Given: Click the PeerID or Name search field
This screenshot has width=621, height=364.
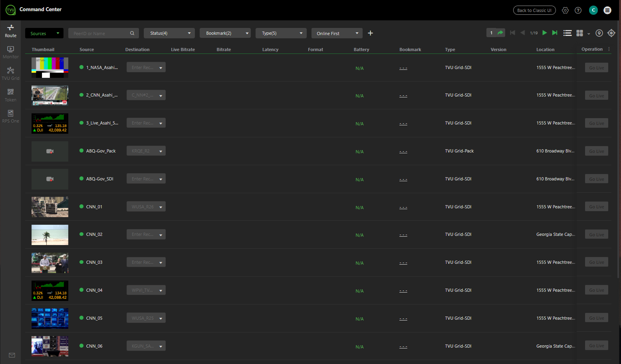Looking at the screenshot, I should (x=103, y=33).
